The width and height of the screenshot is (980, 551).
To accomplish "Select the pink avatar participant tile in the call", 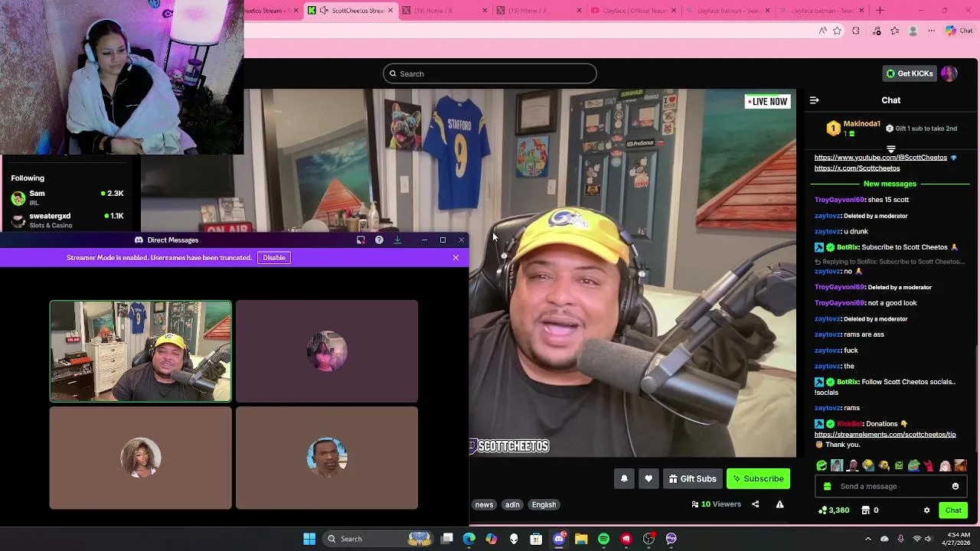I will 327,351.
